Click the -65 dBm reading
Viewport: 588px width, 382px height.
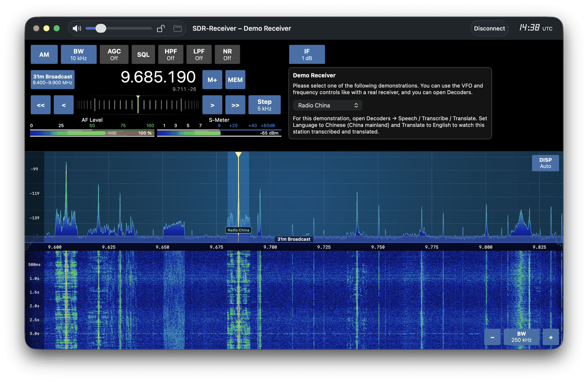coord(269,133)
